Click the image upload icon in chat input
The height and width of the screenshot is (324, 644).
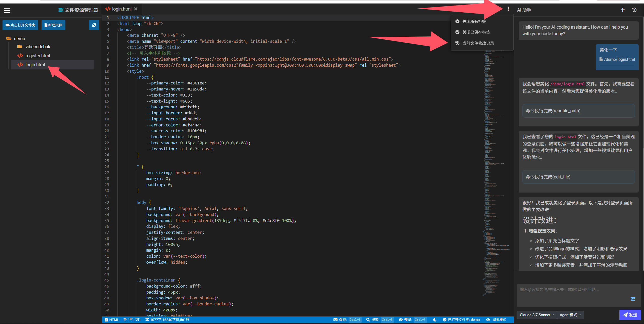coord(633,299)
